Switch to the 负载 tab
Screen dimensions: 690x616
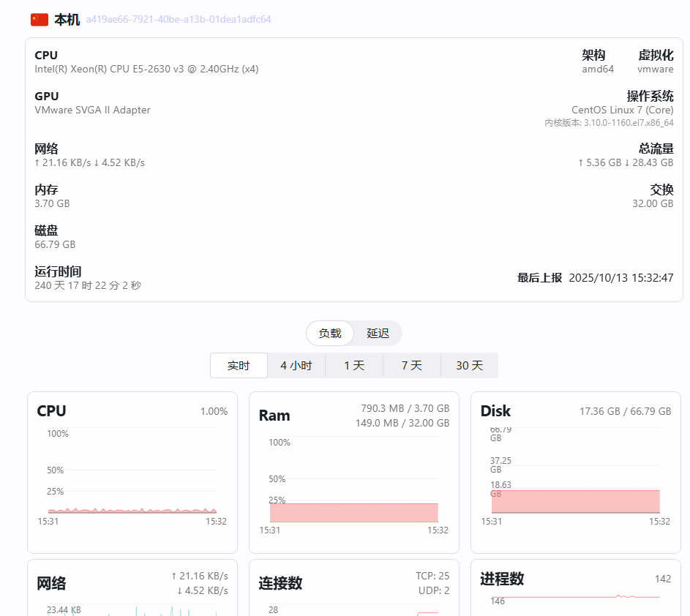(330, 334)
